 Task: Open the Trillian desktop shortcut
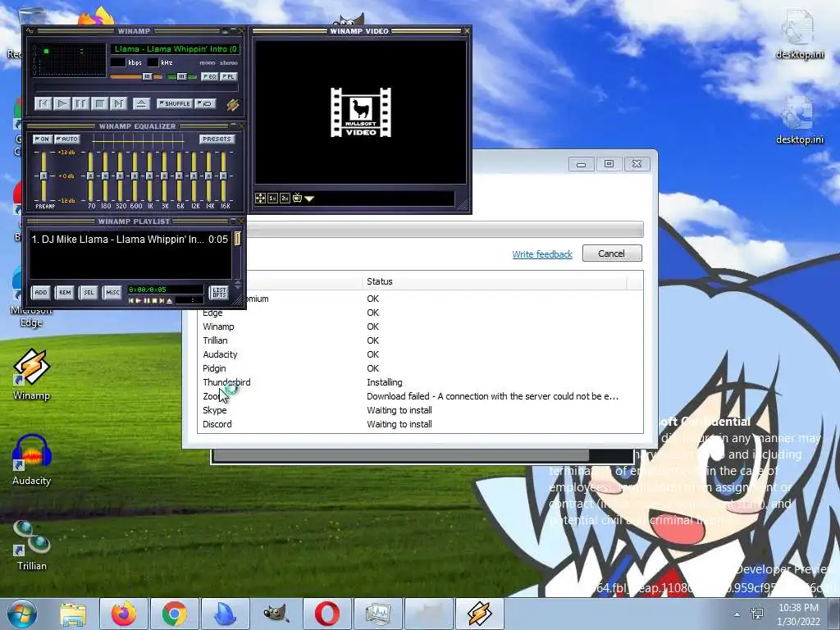pos(32,545)
